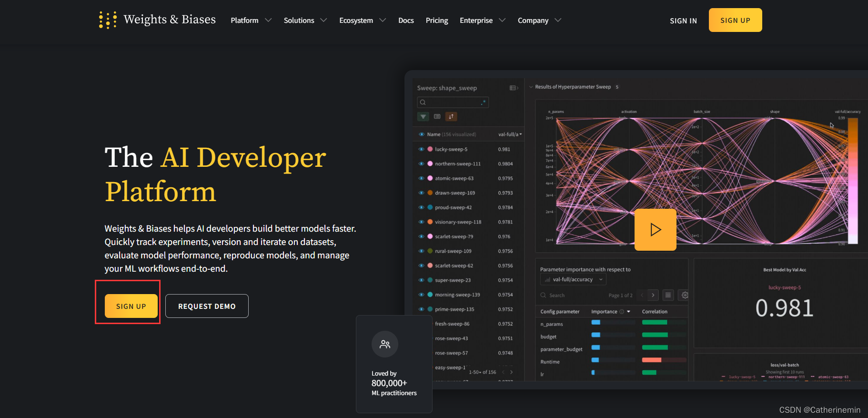Viewport: 868px width, 418px height.
Task: Click the runs search input field
Action: tap(453, 102)
